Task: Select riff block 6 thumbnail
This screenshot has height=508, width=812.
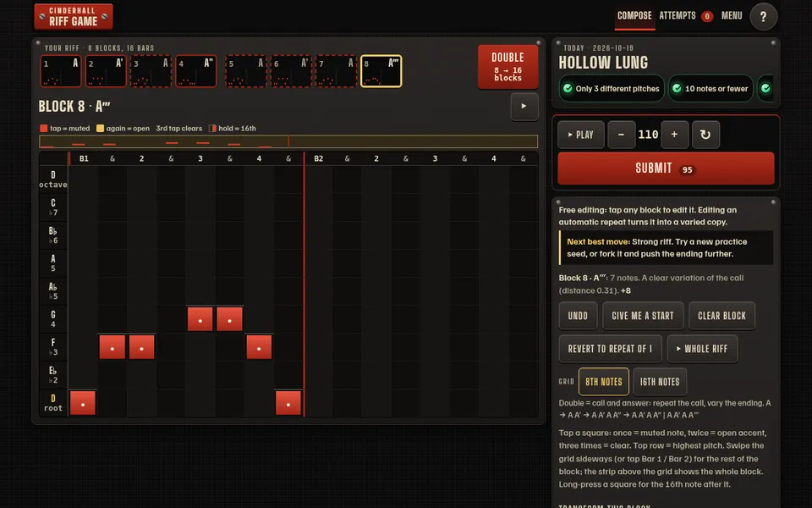Action: tap(291, 71)
